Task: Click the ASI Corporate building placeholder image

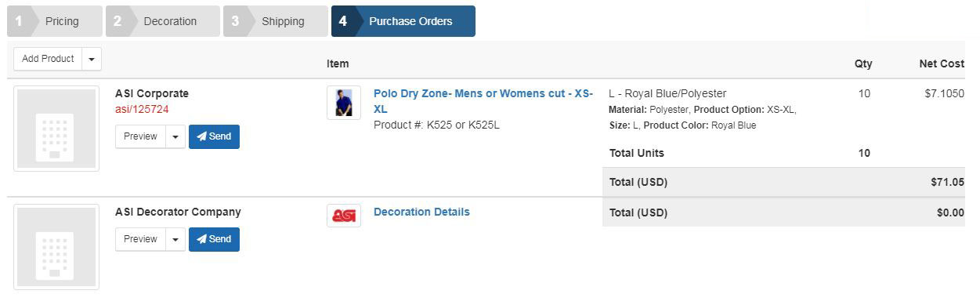Action: coord(56,129)
